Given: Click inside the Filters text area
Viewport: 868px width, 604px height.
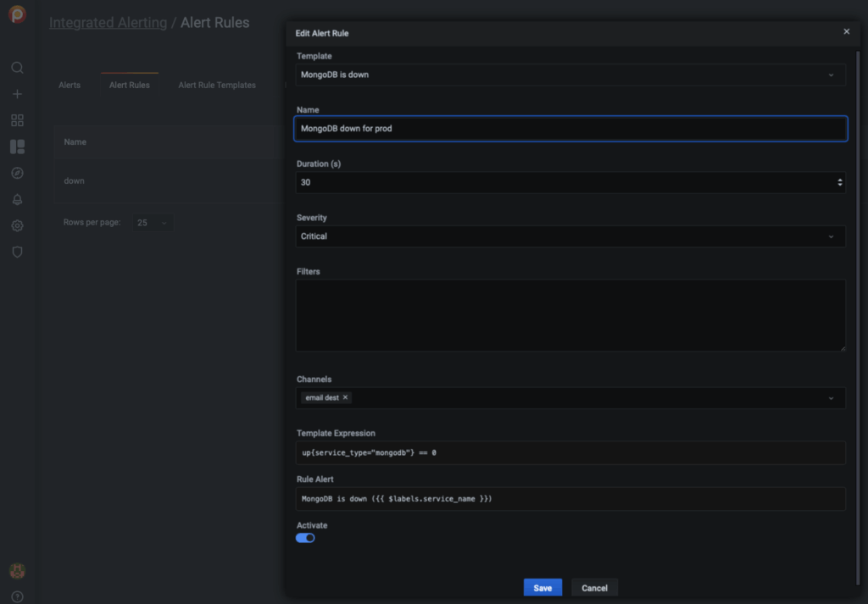Looking at the screenshot, I should (570, 315).
